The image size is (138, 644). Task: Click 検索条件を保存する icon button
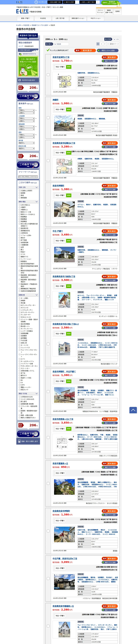[28, 54]
